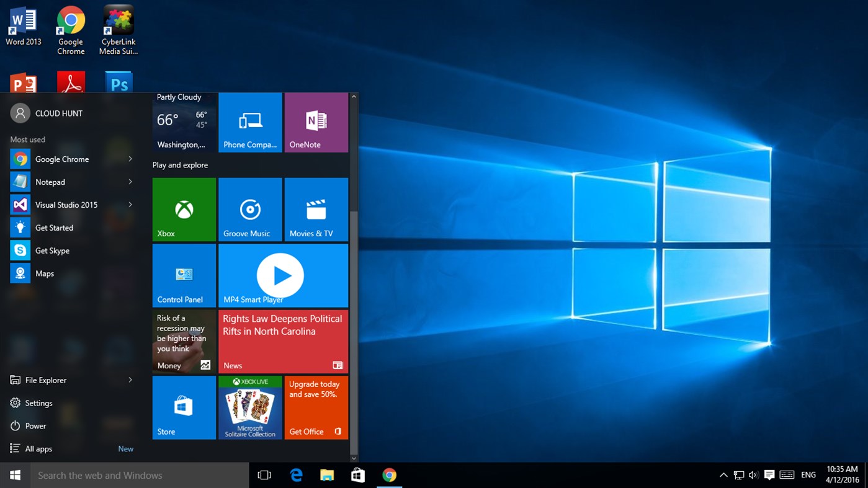Open Word 2013 desktop shortcut
The height and width of the screenshot is (488, 868).
pos(24,26)
